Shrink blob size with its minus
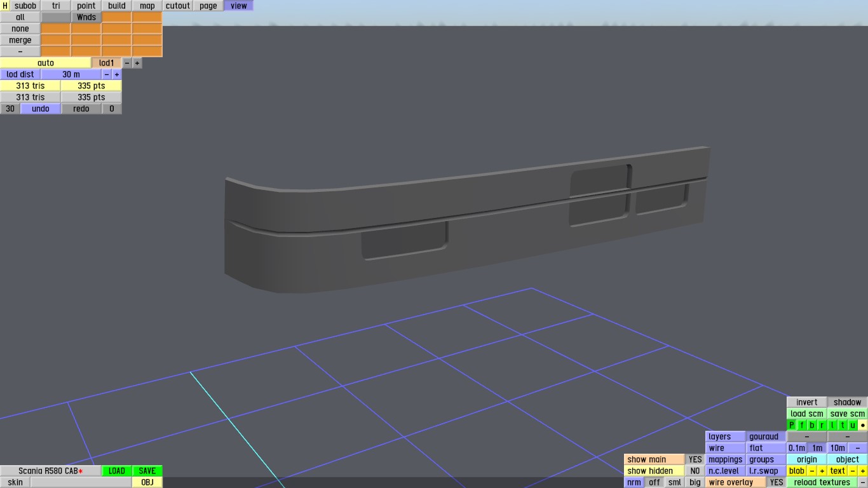 pyautogui.click(x=812, y=471)
